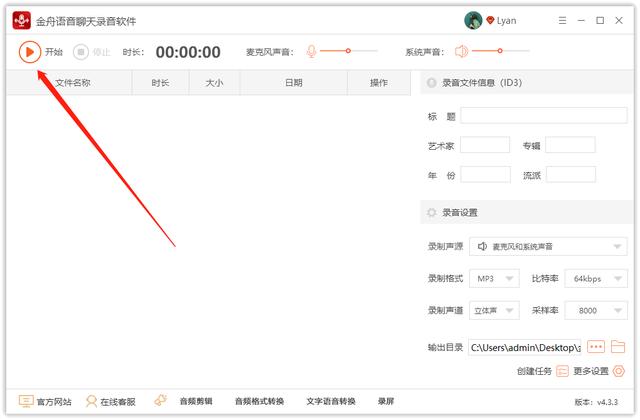Click the grey stop recording button

coord(81,52)
